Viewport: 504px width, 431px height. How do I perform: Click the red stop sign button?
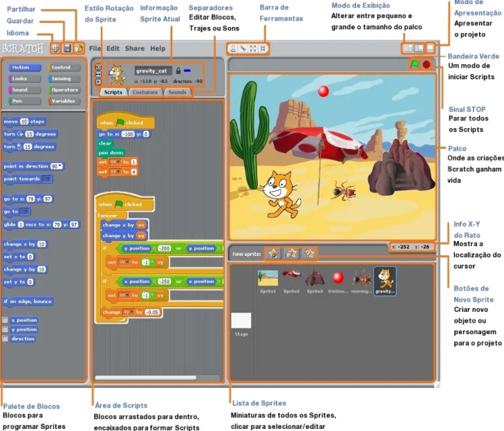click(427, 64)
